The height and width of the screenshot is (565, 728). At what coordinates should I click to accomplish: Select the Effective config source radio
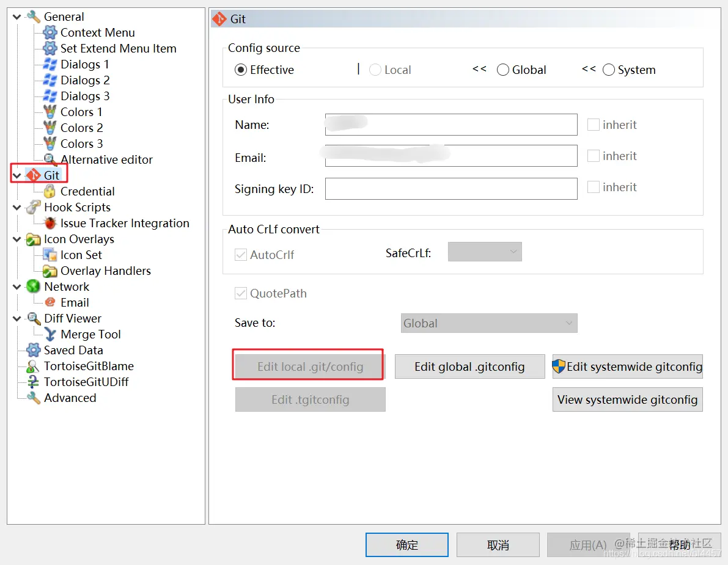coord(240,70)
